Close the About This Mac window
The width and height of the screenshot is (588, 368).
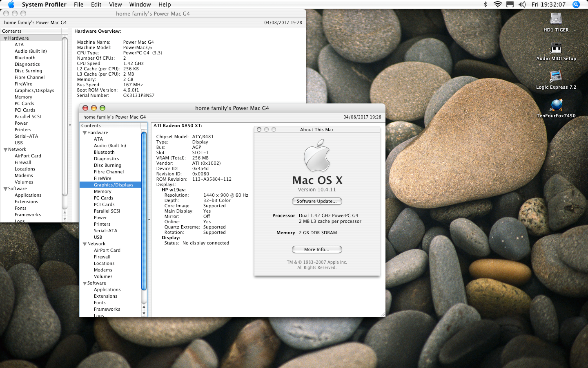click(x=259, y=129)
